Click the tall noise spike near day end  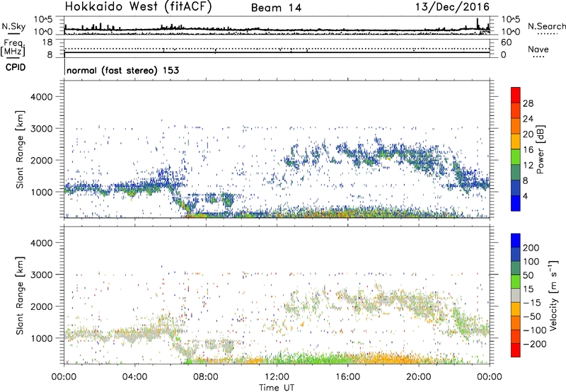tap(477, 23)
